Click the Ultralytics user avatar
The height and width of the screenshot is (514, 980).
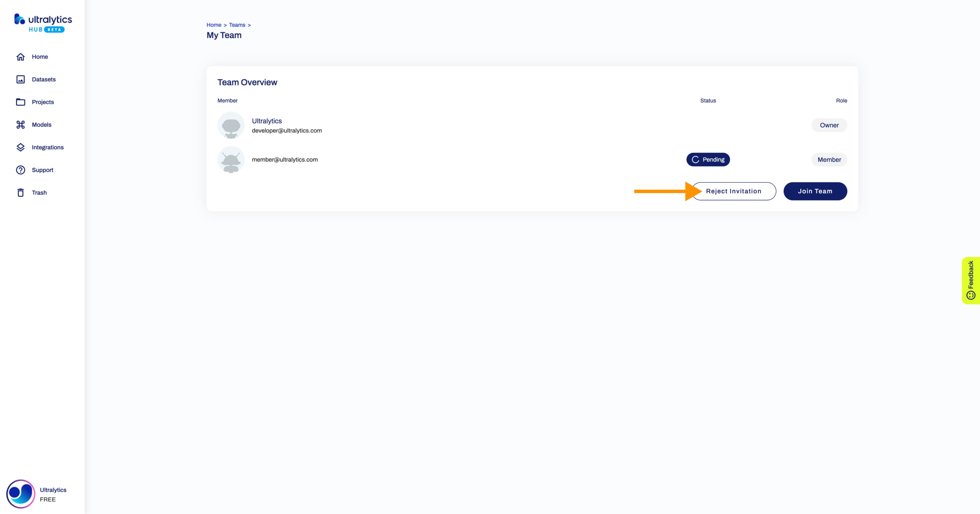(231, 125)
